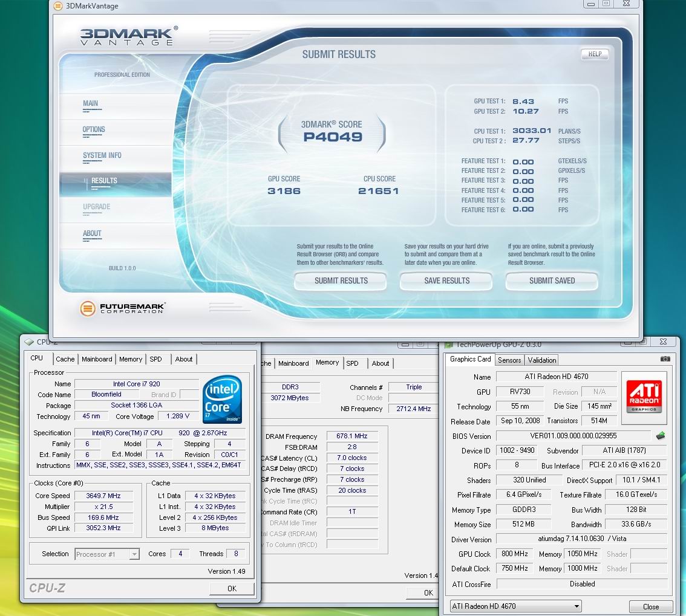Screen dimensions: 686x616
Task: Click the Core Speed 3649.7 MHz field
Action: [103, 496]
